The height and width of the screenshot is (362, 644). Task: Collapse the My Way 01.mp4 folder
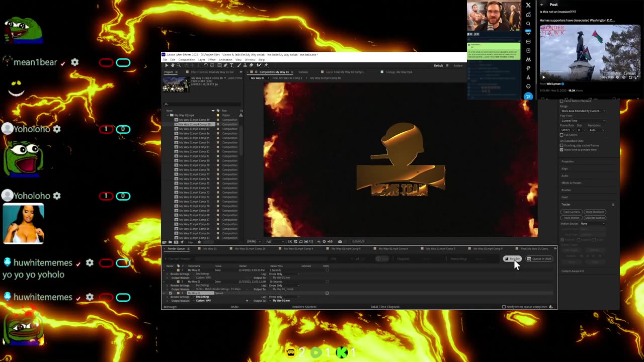pos(168,115)
